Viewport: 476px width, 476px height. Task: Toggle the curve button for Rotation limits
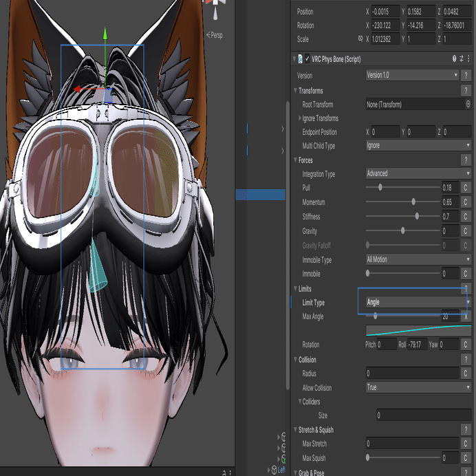[x=466, y=344]
